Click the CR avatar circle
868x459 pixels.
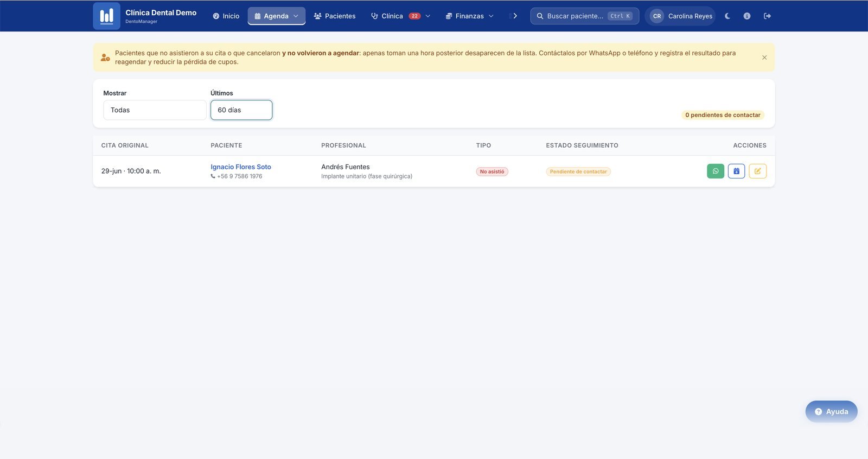coord(657,16)
